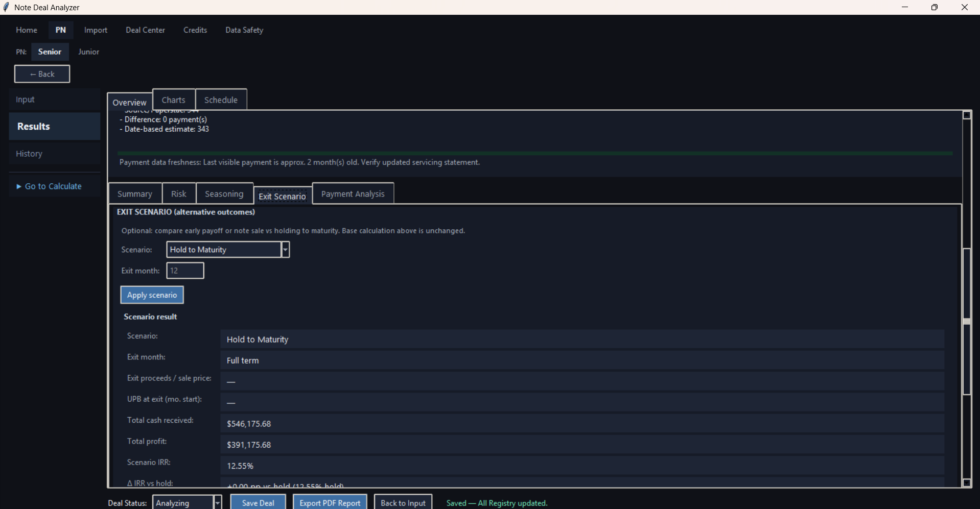Select the Results sidebar item
Viewport: 980px width, 509px height.
pyautogui.click(x=54, y=126)
